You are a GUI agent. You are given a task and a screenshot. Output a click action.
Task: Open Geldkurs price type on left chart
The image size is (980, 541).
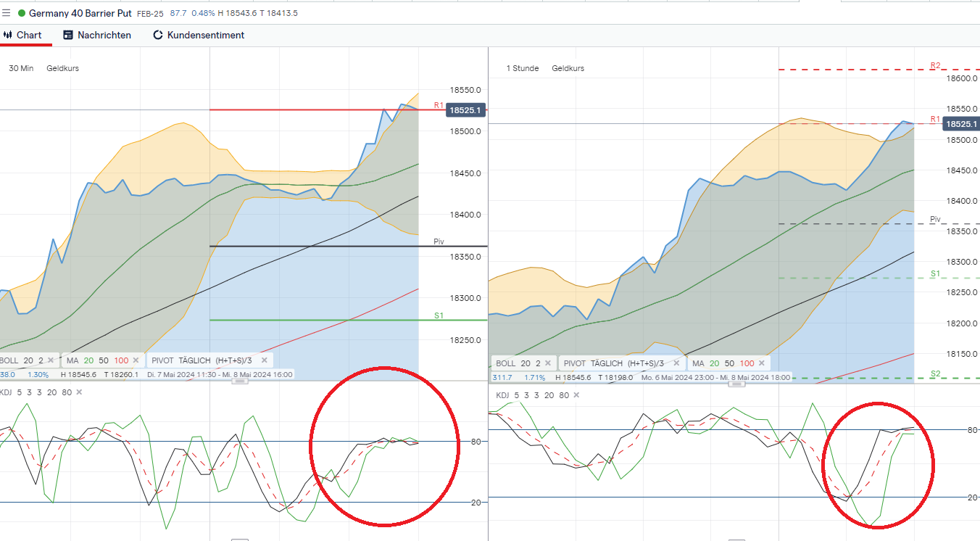coord(62,68)
